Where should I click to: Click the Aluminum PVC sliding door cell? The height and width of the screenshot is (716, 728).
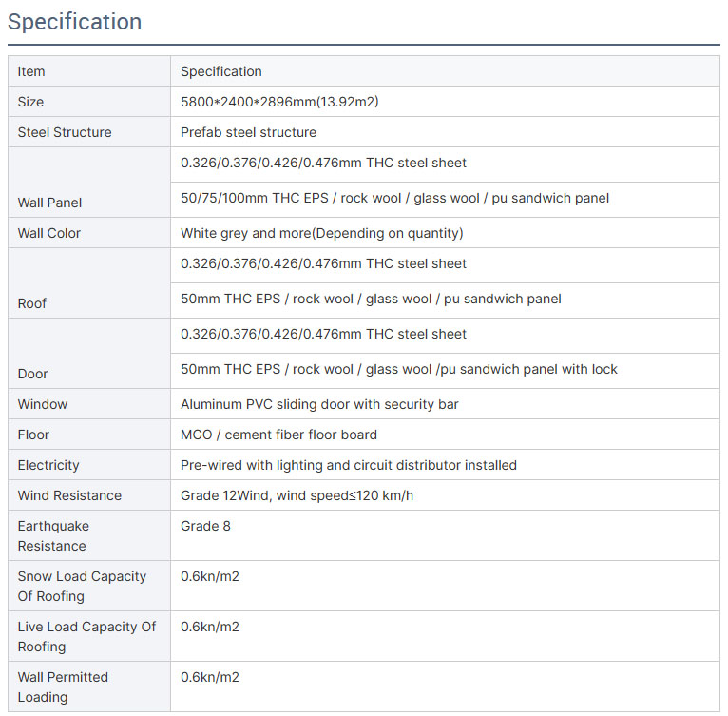point(445,404)
